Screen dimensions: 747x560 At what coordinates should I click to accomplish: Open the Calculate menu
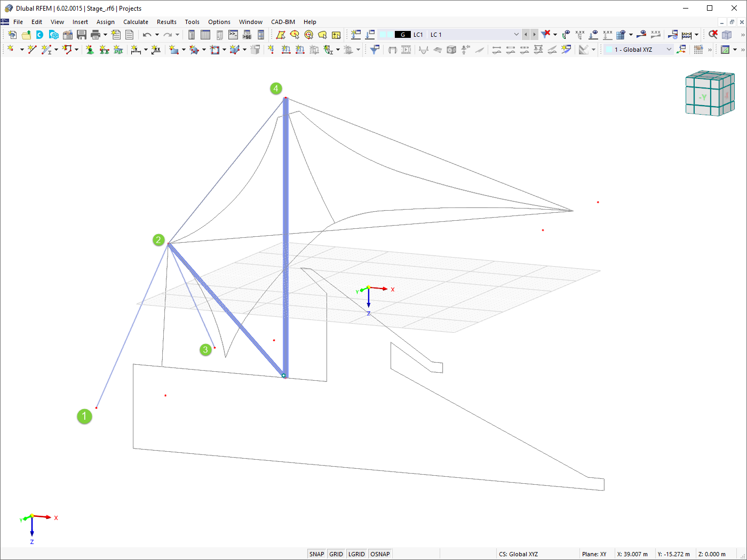(136, 22)
